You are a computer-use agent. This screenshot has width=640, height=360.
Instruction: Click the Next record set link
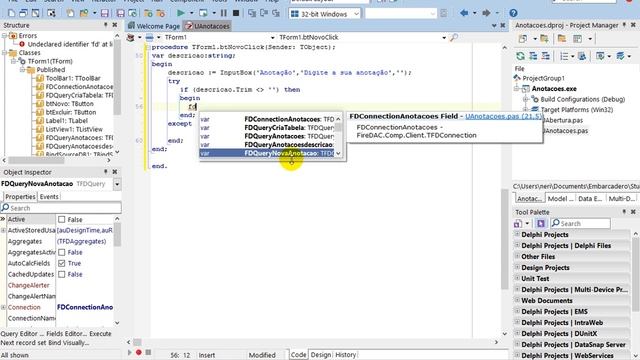pyautogui.click(x=23, y=343)
